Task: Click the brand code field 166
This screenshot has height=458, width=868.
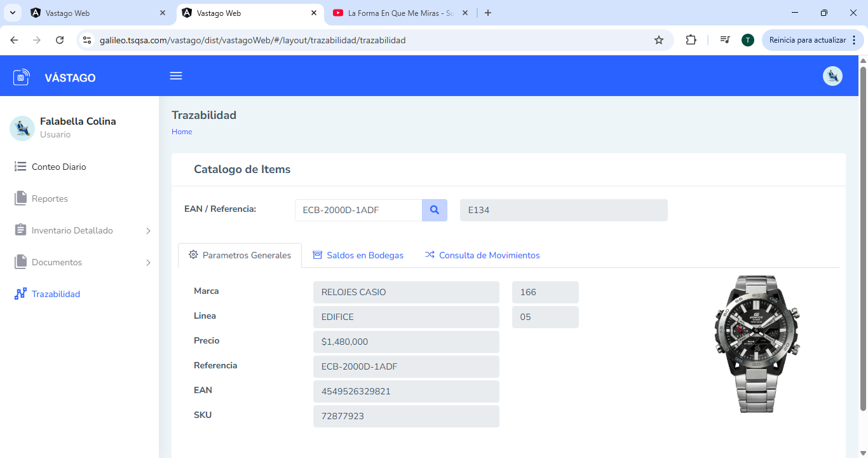Action: (545, 292)
